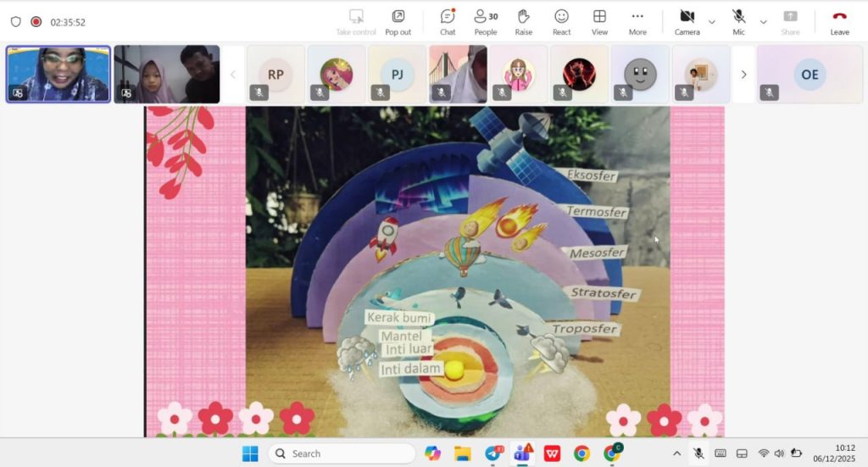This screenshot has width=868, height=467.
Task: Open the Chat panel
Action: coord(448,21)
